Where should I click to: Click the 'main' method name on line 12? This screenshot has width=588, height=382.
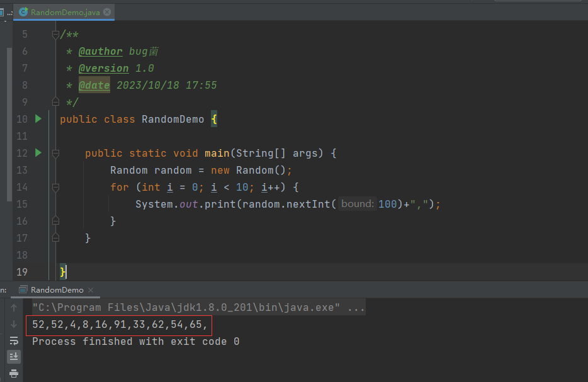[x=217, y=154]
